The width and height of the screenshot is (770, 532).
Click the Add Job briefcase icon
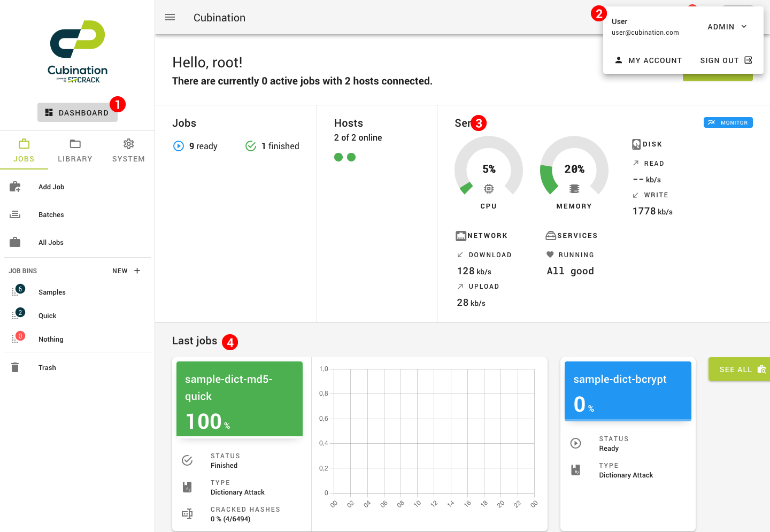(15, 187)
